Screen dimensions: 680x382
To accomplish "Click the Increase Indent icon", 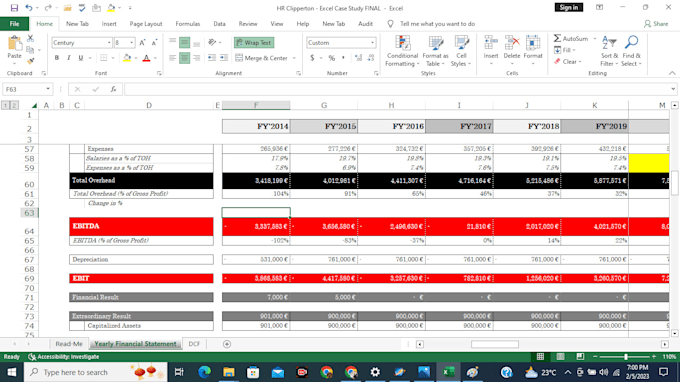I will (x=224, y=58).
